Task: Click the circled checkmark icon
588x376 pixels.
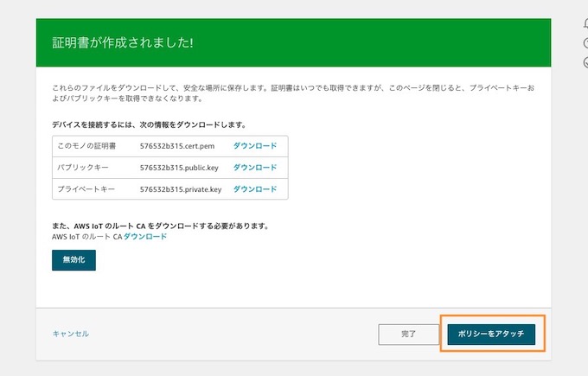Action: (585, 62)
